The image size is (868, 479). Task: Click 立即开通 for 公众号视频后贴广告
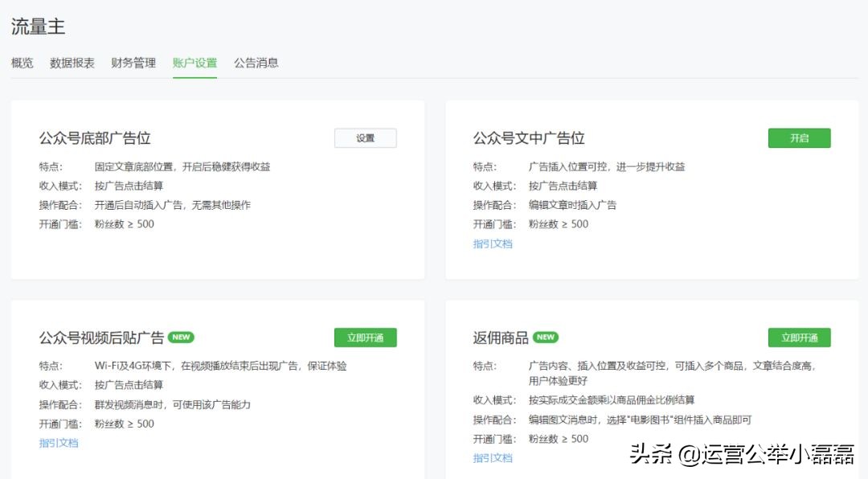click(x=366, y=338)
